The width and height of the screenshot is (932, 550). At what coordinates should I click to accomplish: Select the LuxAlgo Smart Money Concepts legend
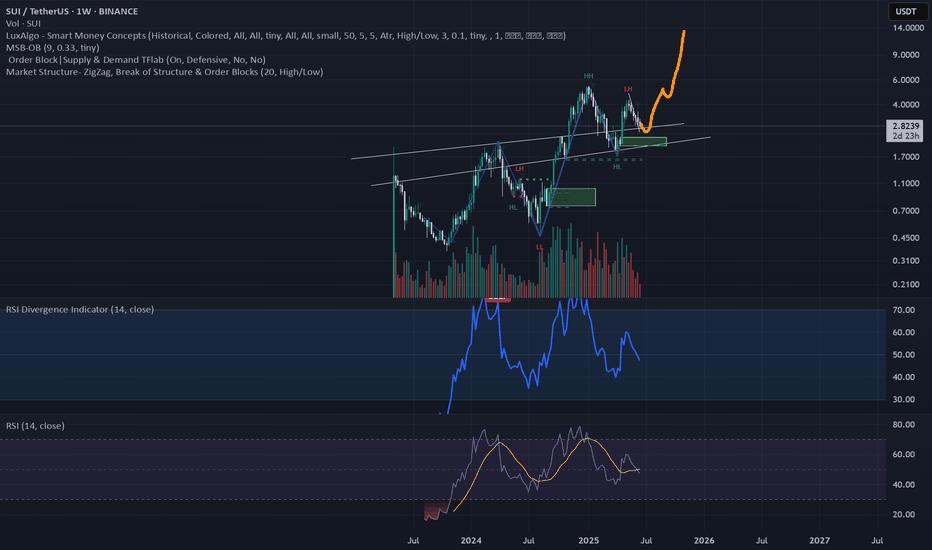pos(286,36)
